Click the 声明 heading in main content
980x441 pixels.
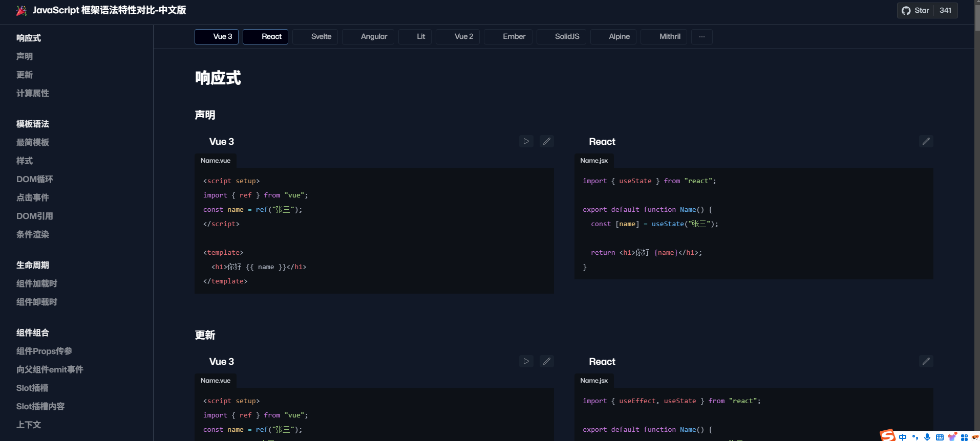[x=205, y=115]
